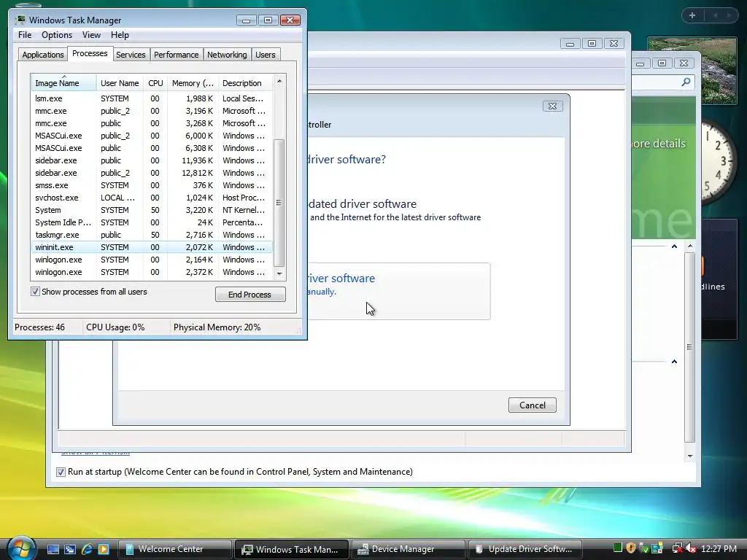Collapse lower section chevron in Welcome Center
Viewport: 747px width, 560px height.
click(x=674, y=362)
